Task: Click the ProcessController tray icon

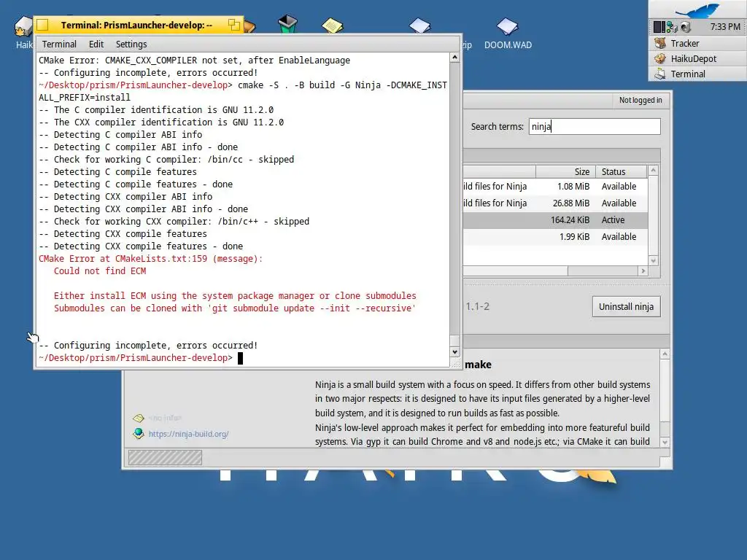Action: 659,27
